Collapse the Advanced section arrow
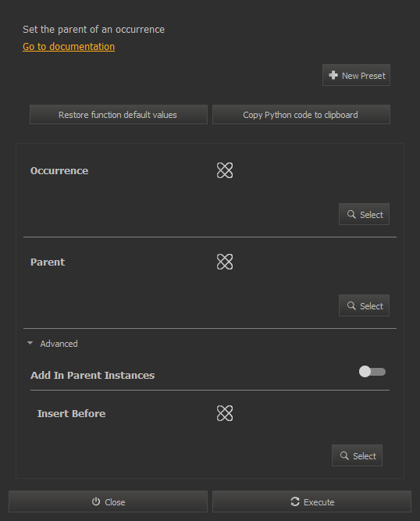The image size is (420, 521). click(x=30, y=343)
